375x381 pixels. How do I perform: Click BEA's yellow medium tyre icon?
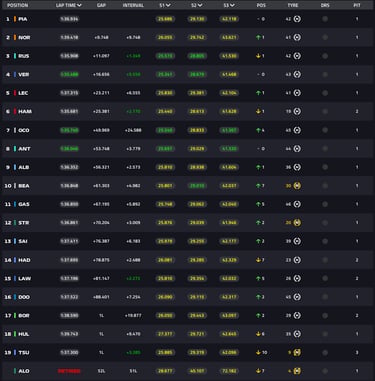297,186
